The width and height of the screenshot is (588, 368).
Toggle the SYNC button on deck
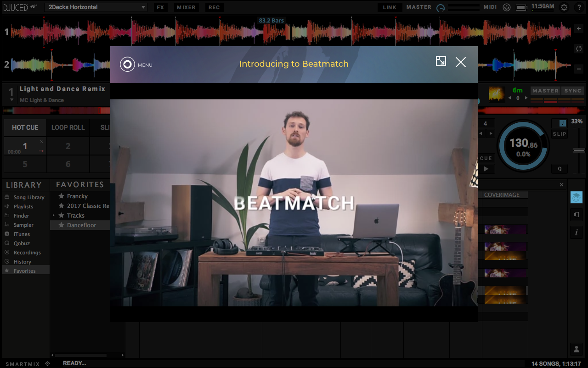(x=572, y=91)
